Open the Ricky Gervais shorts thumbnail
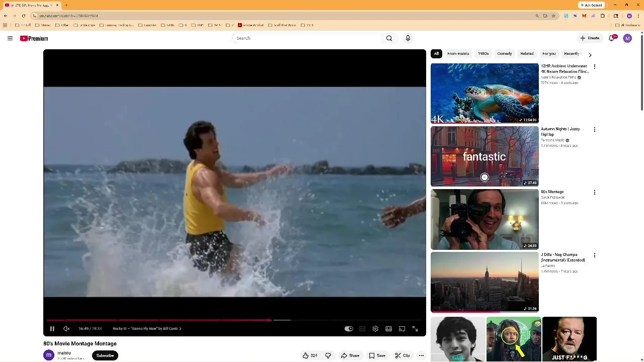This screenshot has width=644, height=362. pos(570,339)
